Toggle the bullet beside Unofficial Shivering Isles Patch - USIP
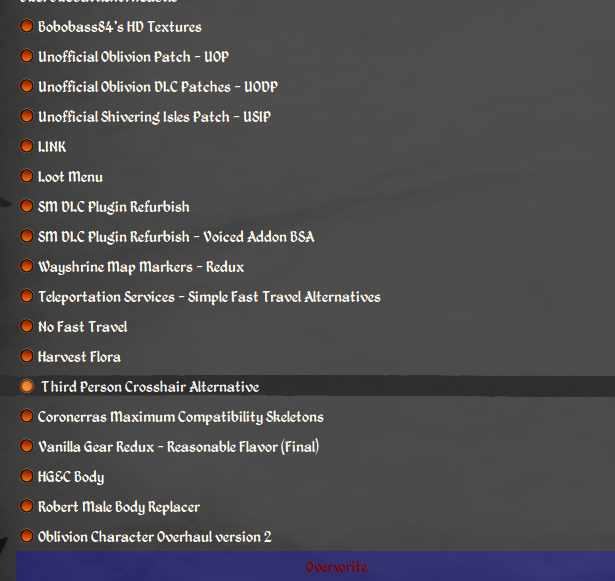 click(27, 116)
